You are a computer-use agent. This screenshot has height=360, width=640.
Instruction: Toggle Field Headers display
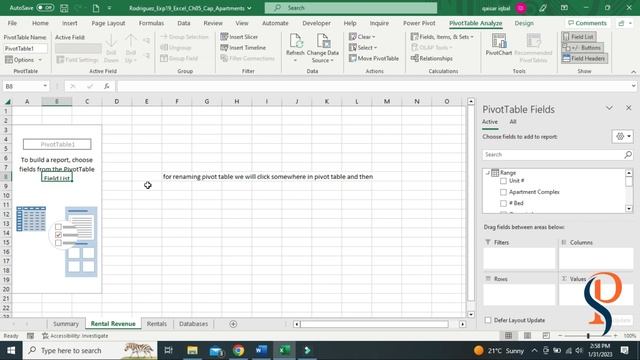click(584, 58)
